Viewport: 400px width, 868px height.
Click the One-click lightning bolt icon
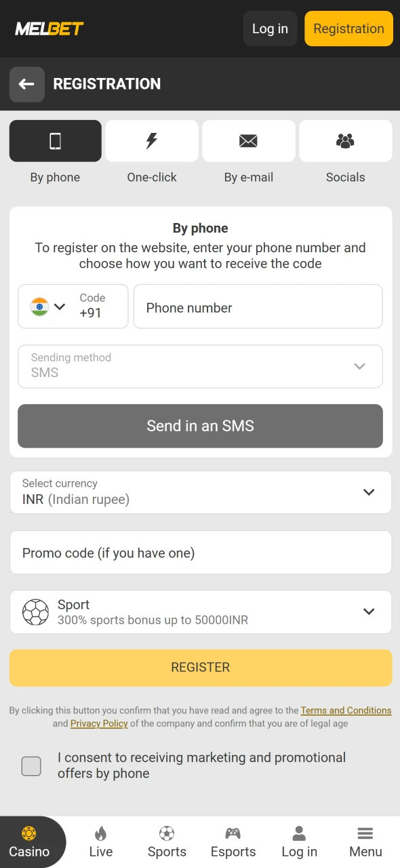coord(152,140)
